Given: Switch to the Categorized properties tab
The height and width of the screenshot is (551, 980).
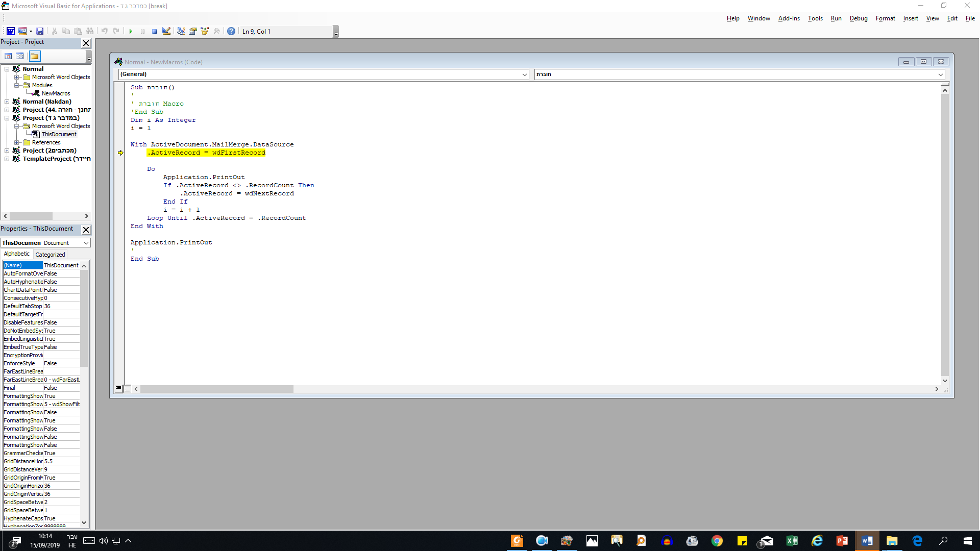Looking at the screenshot, I should tap(50, 255).
